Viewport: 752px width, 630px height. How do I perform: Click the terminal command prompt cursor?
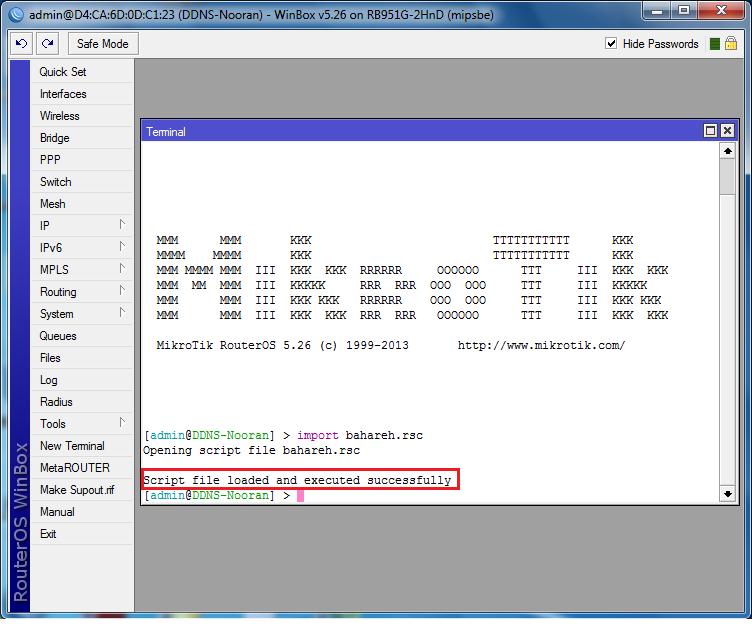(300, 496)
